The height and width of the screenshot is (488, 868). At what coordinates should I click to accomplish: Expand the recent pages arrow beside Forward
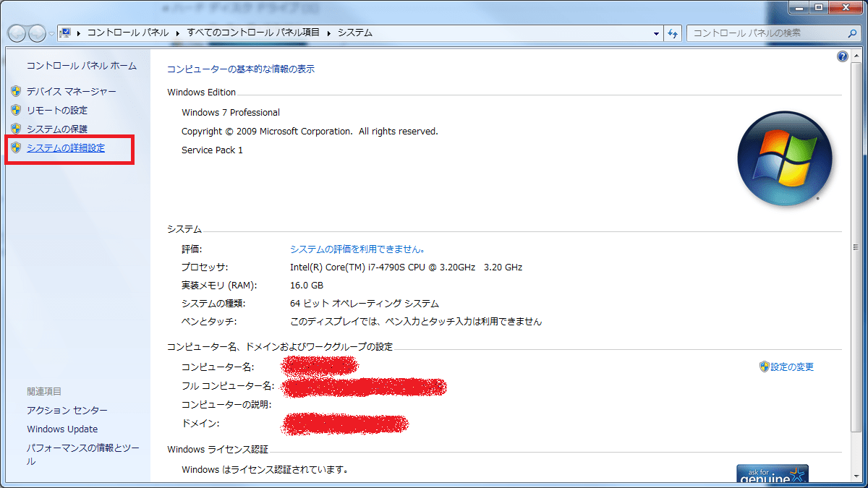[x=51, y=34]
